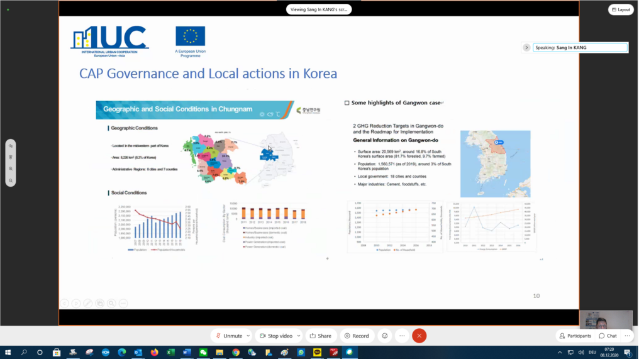
Task: Open the Layout menu
Action: coord(620,9)
